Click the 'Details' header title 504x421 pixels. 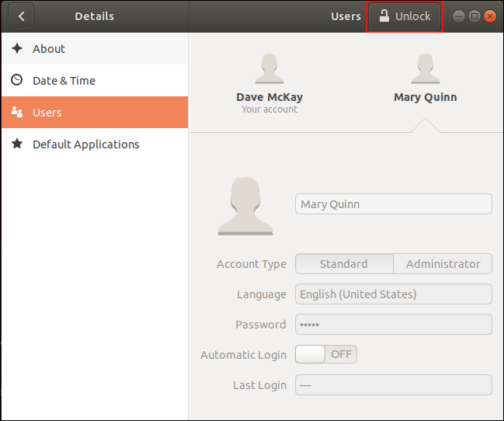94,16
